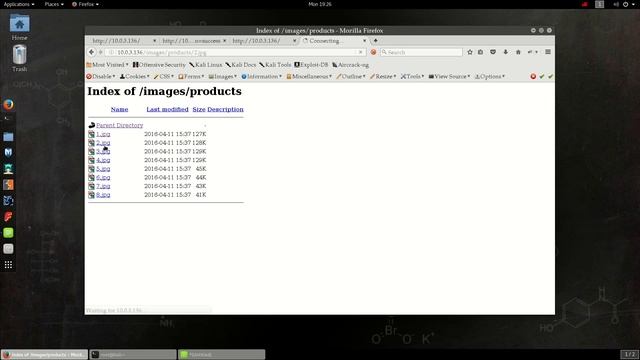The image size is (640, 360).
Task: Click the clock showing Mon 19:26
Action: click(x=320, y=4)
